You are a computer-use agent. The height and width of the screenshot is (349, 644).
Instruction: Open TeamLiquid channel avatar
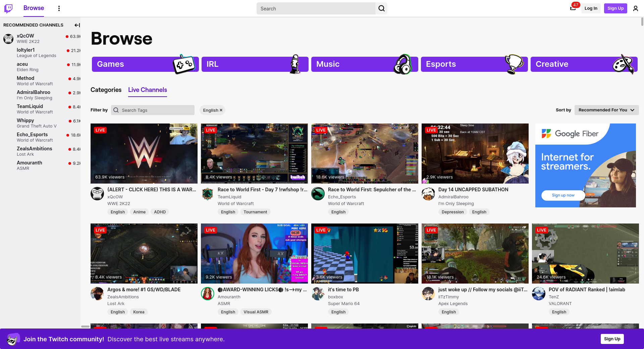click(208, 194)
